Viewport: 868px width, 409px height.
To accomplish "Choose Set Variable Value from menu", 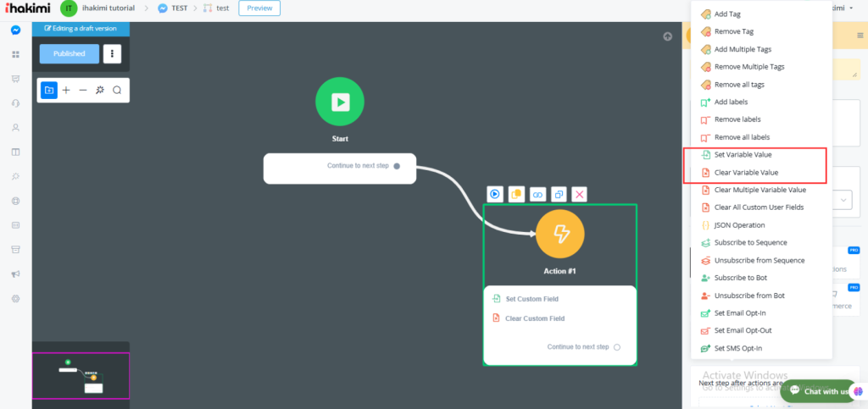I will pyautogui.click(x=743, y=155).
